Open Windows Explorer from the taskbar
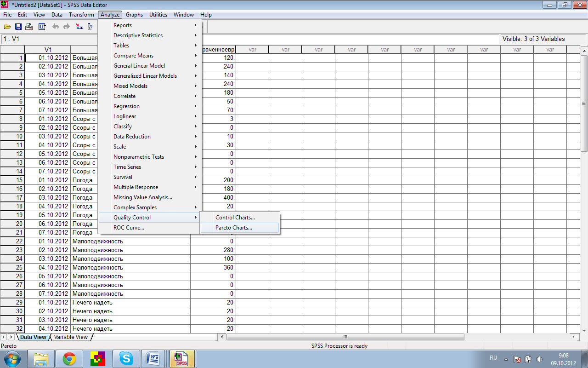The width and height of the screenshot is (588, 368). 41,358
